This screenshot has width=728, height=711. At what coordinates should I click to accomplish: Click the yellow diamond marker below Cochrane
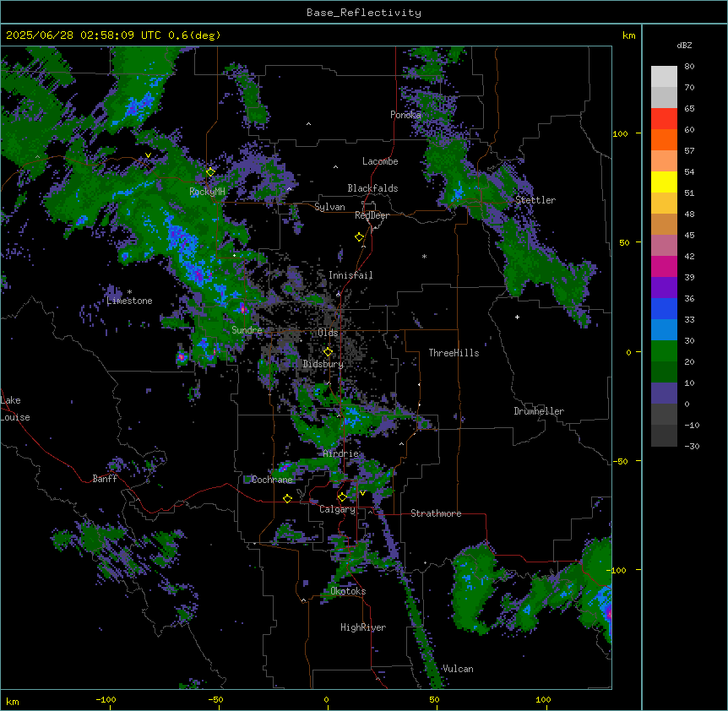click(287, 498)
